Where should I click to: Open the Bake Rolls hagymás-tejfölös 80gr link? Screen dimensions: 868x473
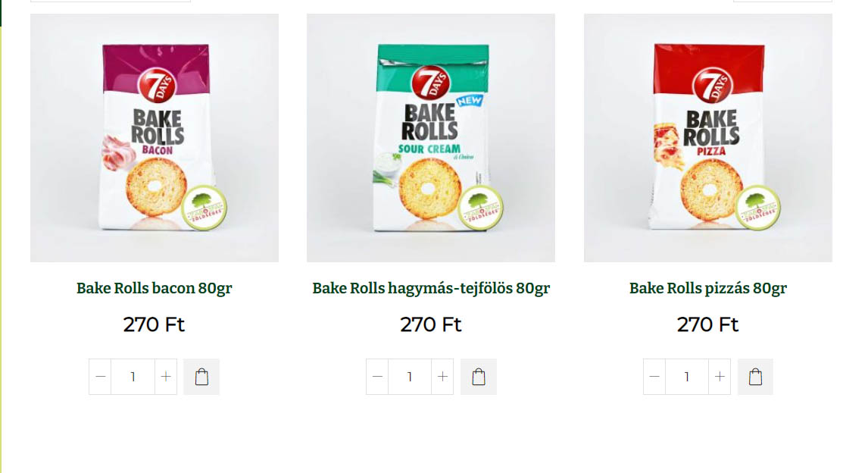point(431,288)
